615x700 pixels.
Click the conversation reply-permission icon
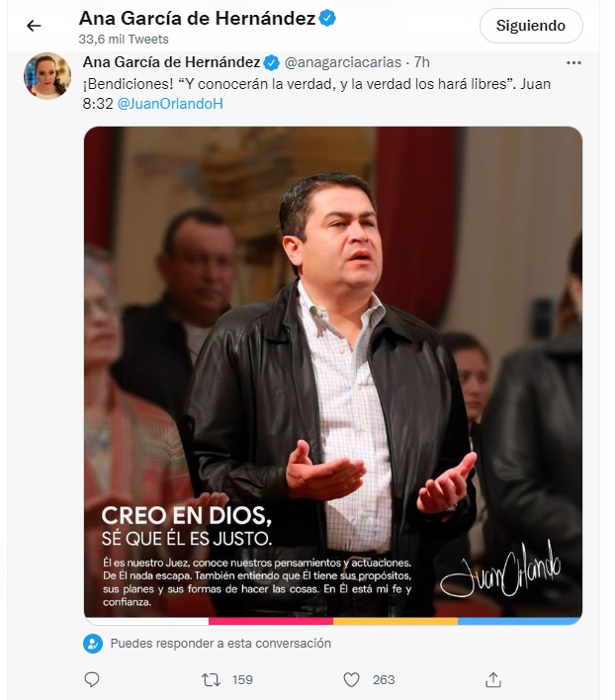click(x=93, y=644)
